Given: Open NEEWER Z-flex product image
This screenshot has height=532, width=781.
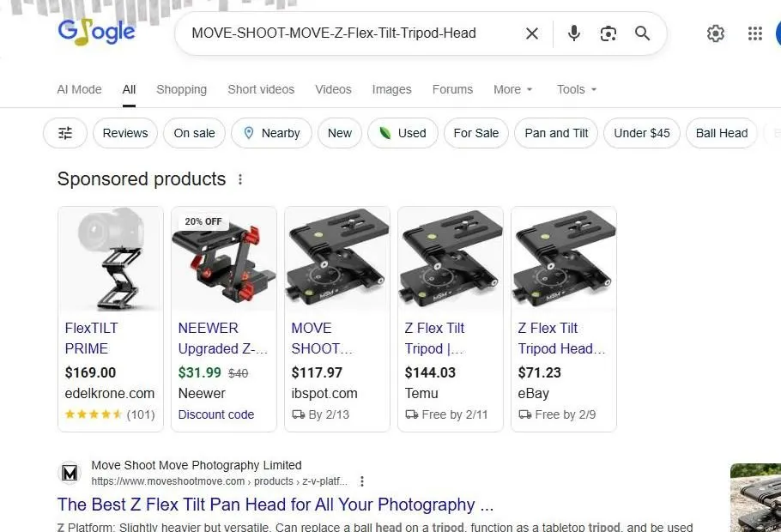Looking at the screenshot, I should (224, 259).
